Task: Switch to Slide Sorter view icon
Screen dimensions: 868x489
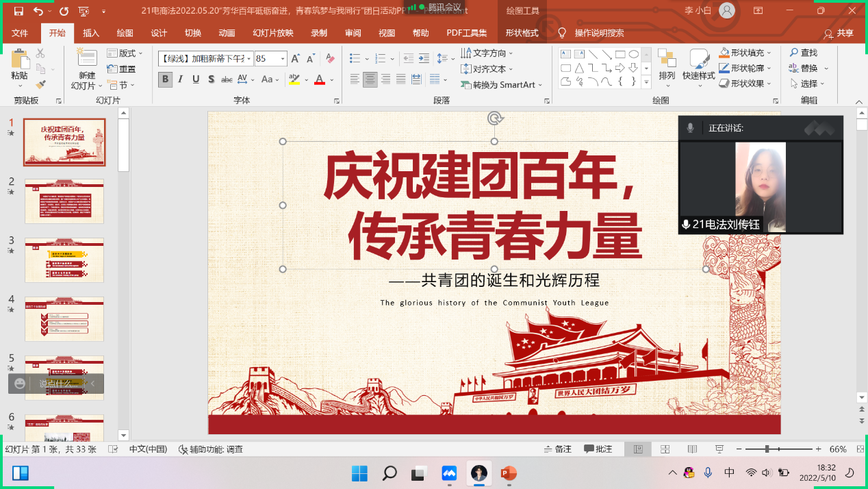Action: click(x=665, y=449)
